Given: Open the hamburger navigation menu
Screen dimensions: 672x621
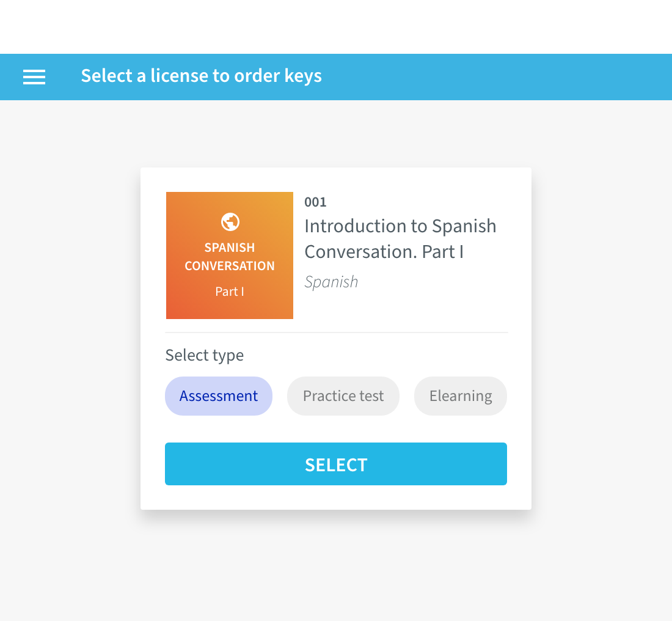Looking at the screenshot, I should click(34, 77).
